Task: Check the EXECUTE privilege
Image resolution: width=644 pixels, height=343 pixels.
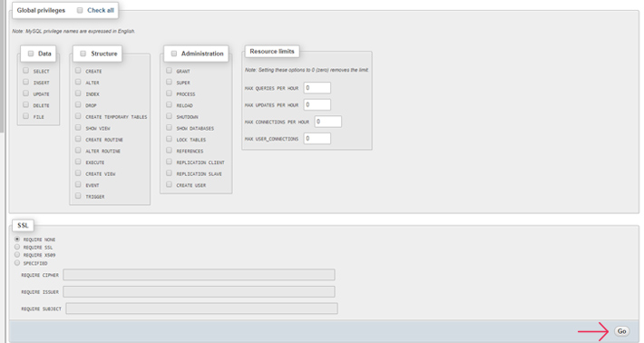Action: 78,162
